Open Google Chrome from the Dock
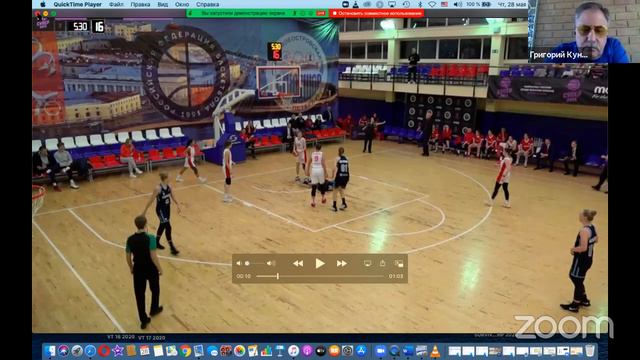 [185, 351]
